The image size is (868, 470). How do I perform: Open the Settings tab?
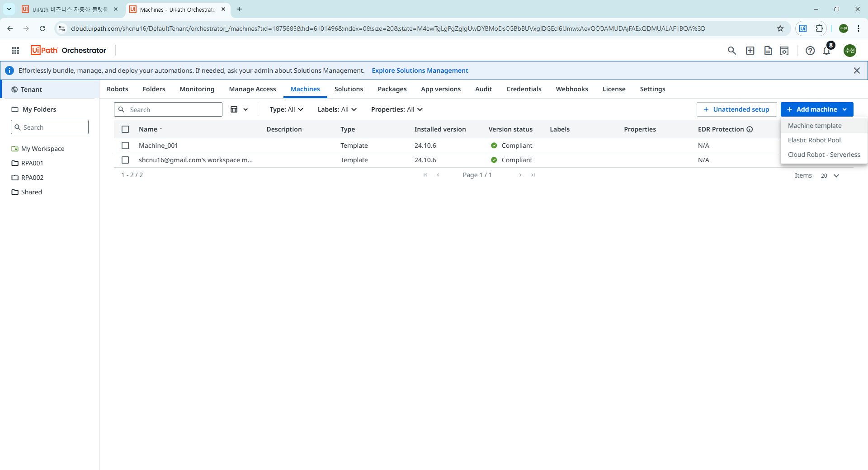pyautogui.click(x=652, y=89)
